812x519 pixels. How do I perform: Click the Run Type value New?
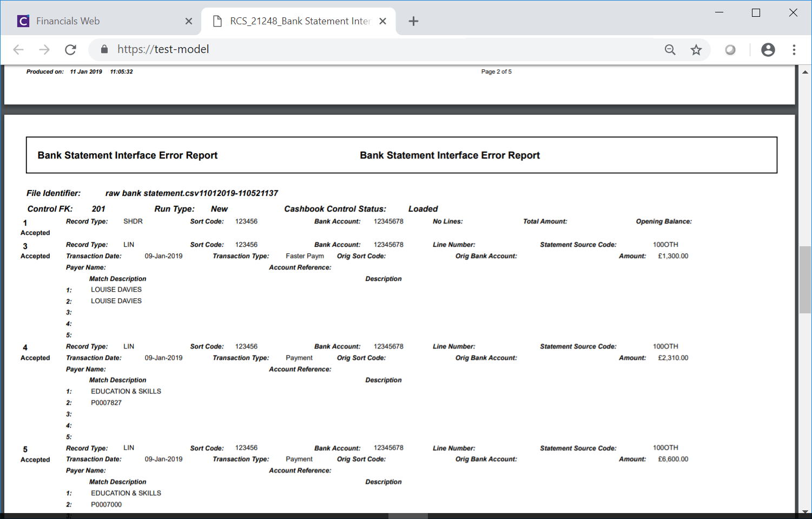point(219,209)
